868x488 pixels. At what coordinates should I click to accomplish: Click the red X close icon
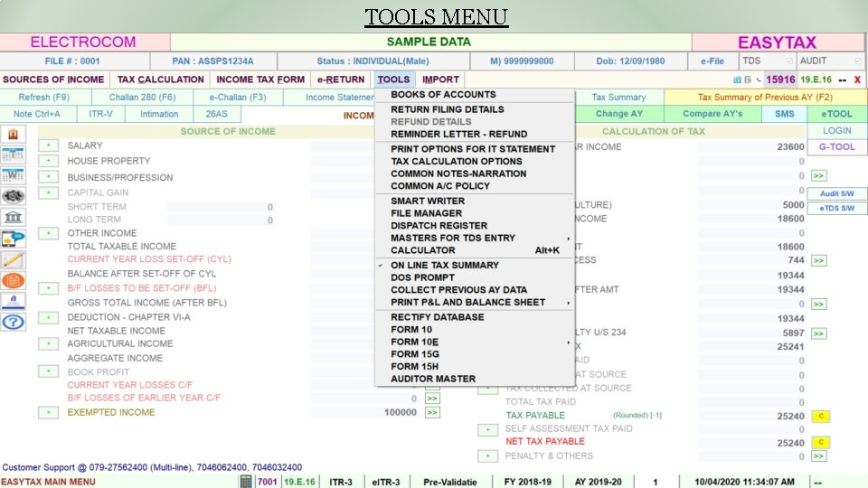click(857, 80)
